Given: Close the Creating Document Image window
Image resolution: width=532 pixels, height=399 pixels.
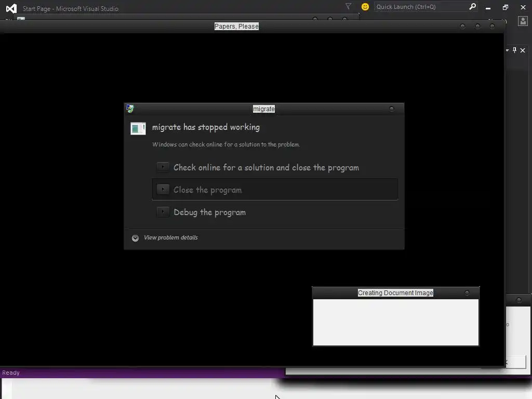Looking at the screenshot, I should tap(467, 293).
